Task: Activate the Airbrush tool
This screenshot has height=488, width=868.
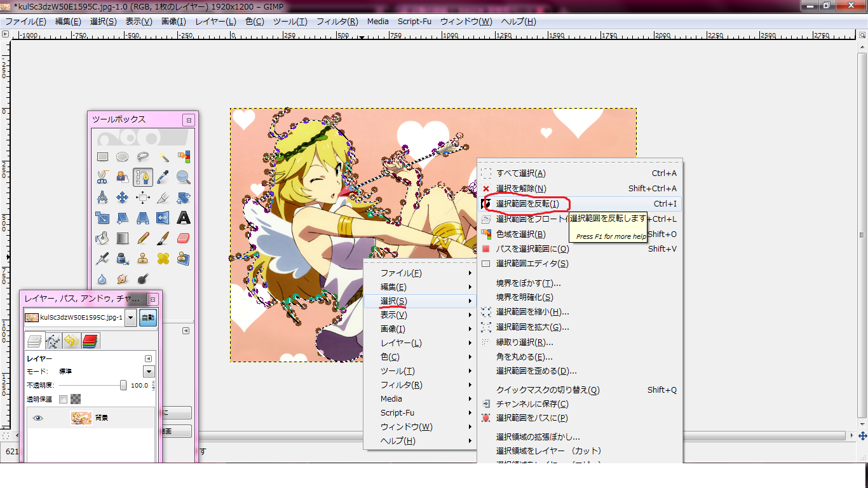Action: tap(102, 259)
